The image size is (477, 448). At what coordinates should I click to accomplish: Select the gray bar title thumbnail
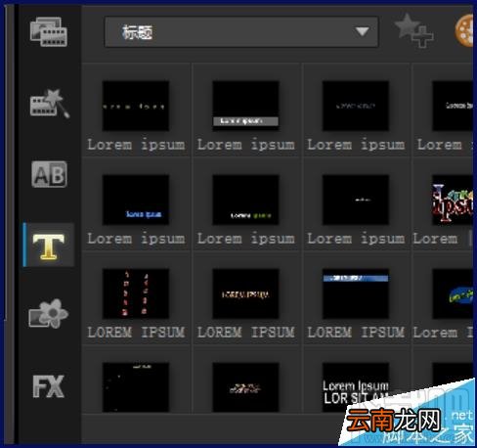245,106
